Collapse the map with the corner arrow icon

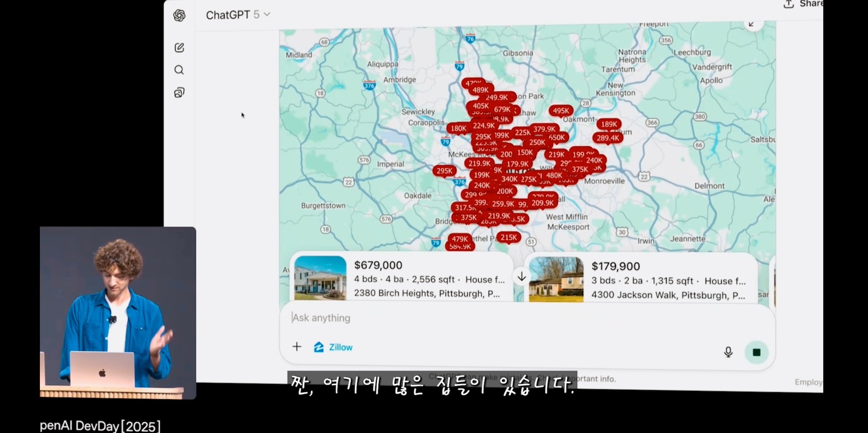752,24
